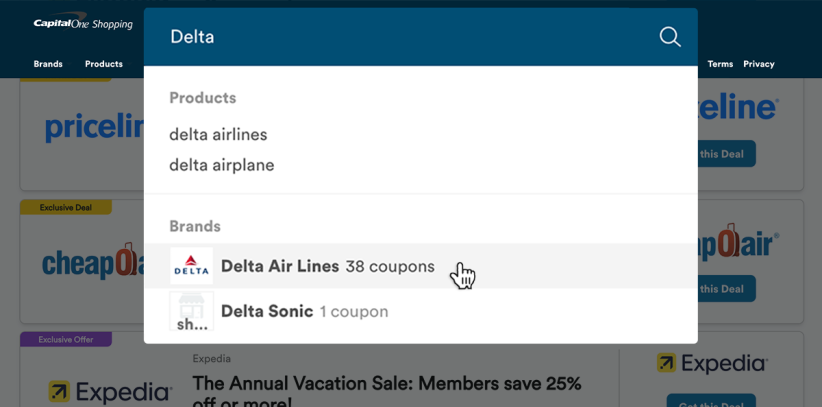This screenshot has height=407, width=822.
Task: Click the Capital One Shopping logo
Action: pyautogui.click(x=83, y=23)
